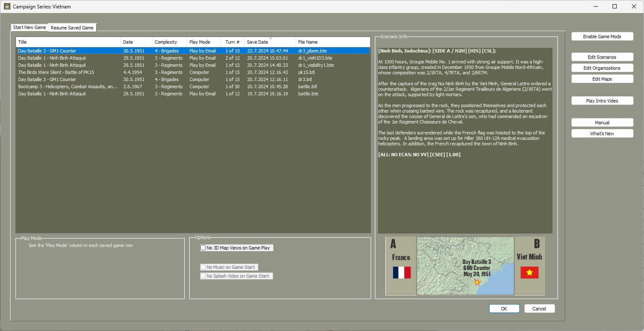Click Side B Viet Minh label
Screen dimensions: 644x331
pos(529,257)
